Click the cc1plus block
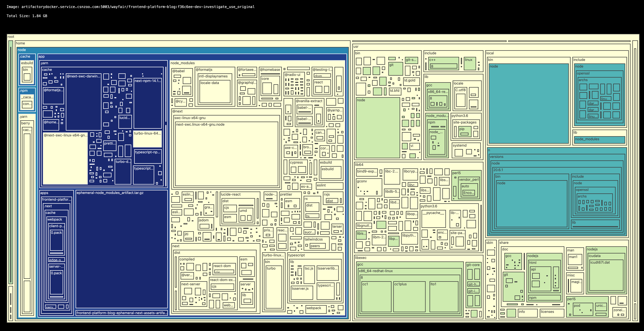Image resolution: width=644 pixels, height=331 pixels. pos(409,297)
